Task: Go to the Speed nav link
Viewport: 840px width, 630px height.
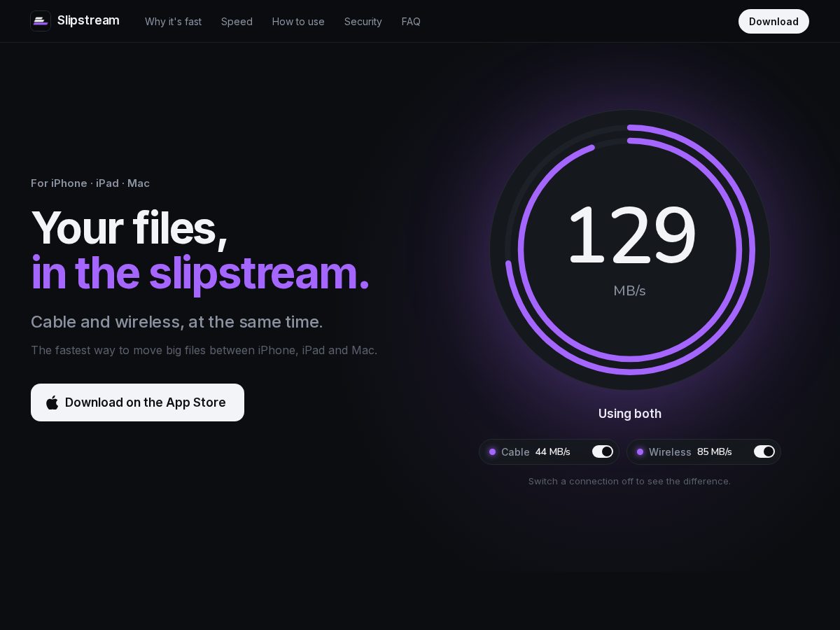Action: coord(237,22)
